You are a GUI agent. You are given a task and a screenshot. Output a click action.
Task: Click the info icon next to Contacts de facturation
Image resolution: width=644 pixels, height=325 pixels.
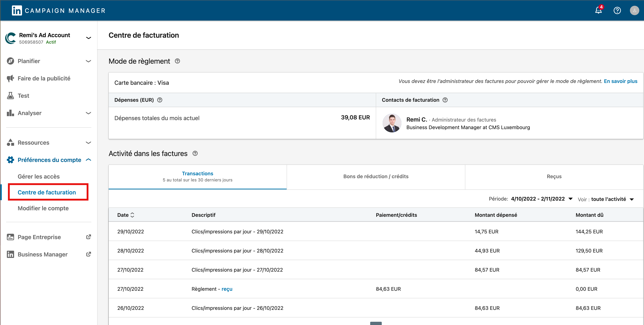[x=445, y=100]
